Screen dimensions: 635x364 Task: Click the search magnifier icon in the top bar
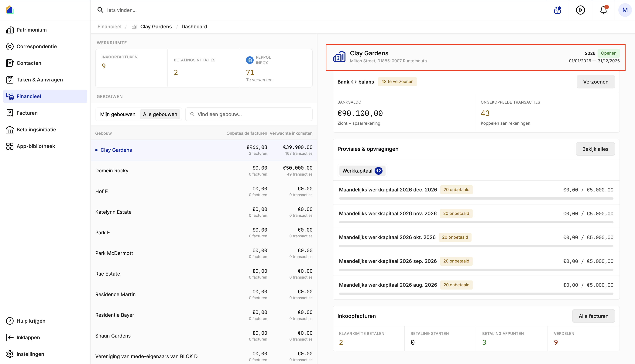tap(100, 10)
